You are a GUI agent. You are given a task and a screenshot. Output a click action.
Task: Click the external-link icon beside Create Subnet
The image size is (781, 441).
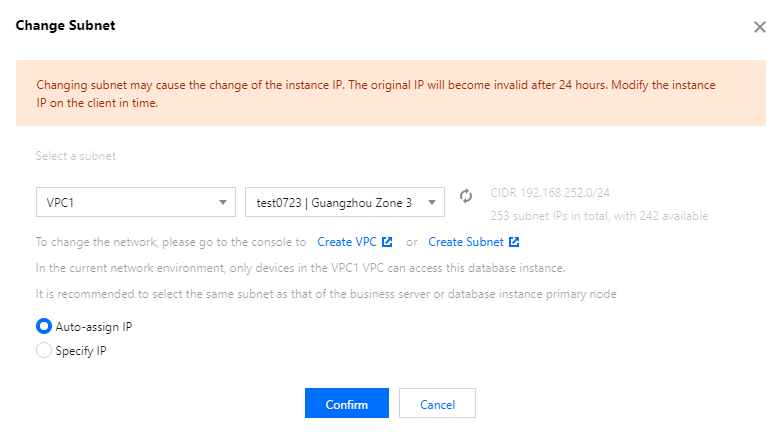(514, 242)
